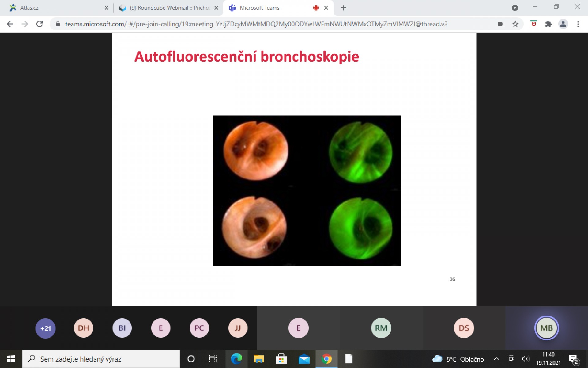The width and height of the screenshot is (588, 368).
Task: Close the Atlas.cz tab
Action: pos(107,8)
